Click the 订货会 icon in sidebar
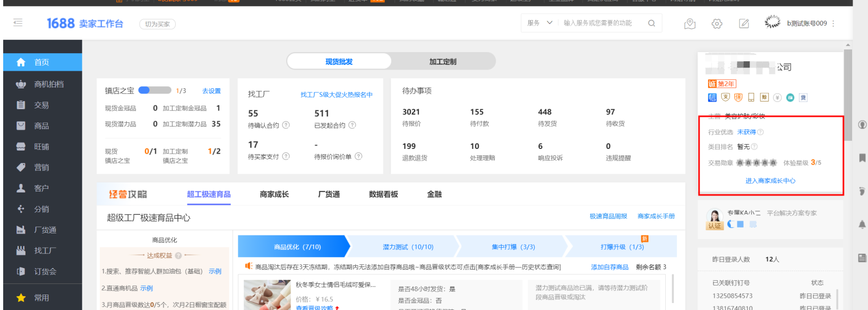 21,271
